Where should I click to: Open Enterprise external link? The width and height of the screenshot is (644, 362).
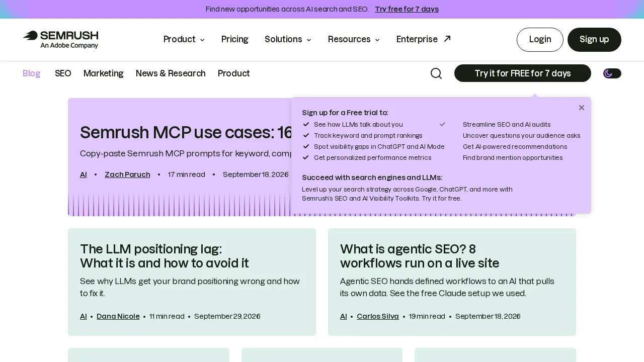point(424,39)
